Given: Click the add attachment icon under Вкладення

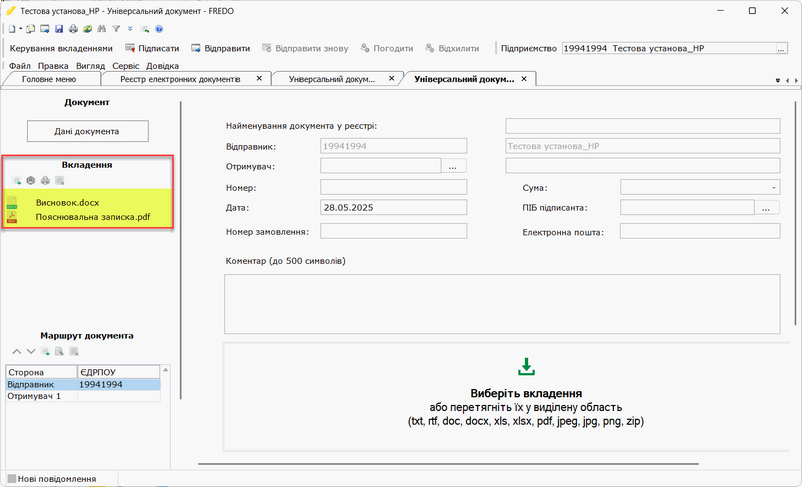Looking at the screenshot, I should 16,181.
